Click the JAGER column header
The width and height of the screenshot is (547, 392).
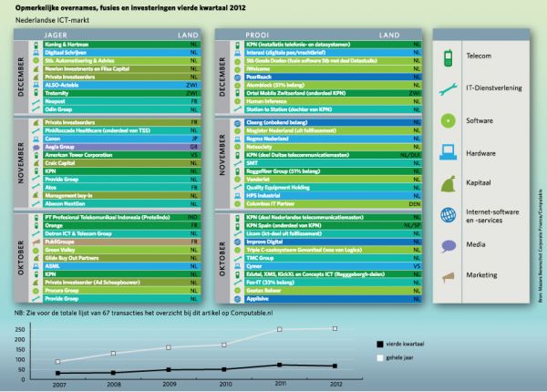pyautogui.click(x=56, y=35)
